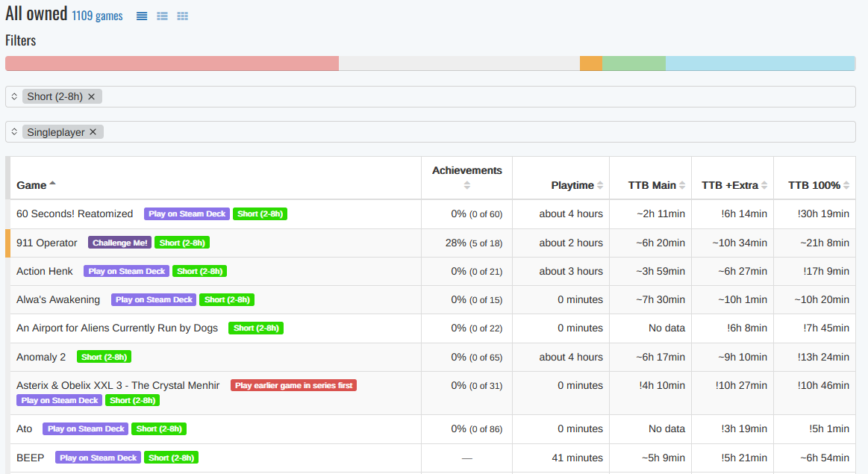Open Action Henk game entry
This screenshot has width=868, height=474.
pos(45,271)
